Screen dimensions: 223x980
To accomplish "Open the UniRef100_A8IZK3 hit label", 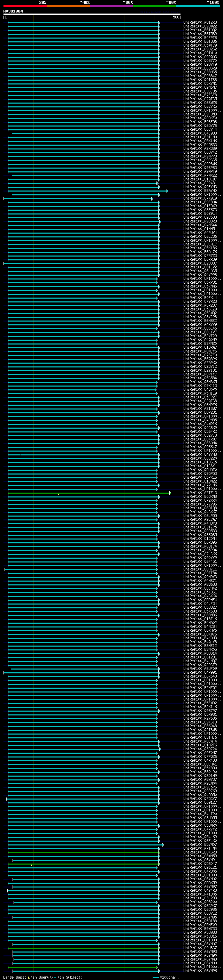I will pos(200,23).
